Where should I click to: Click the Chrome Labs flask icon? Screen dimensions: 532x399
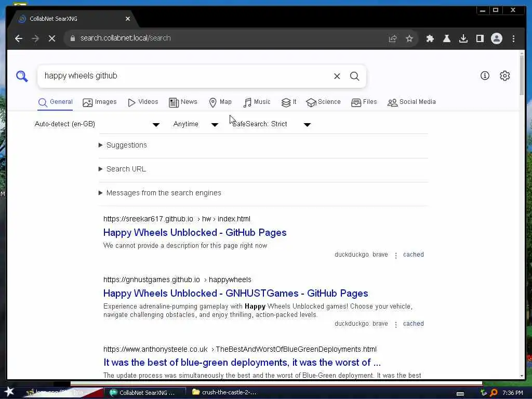pos(446,38)
